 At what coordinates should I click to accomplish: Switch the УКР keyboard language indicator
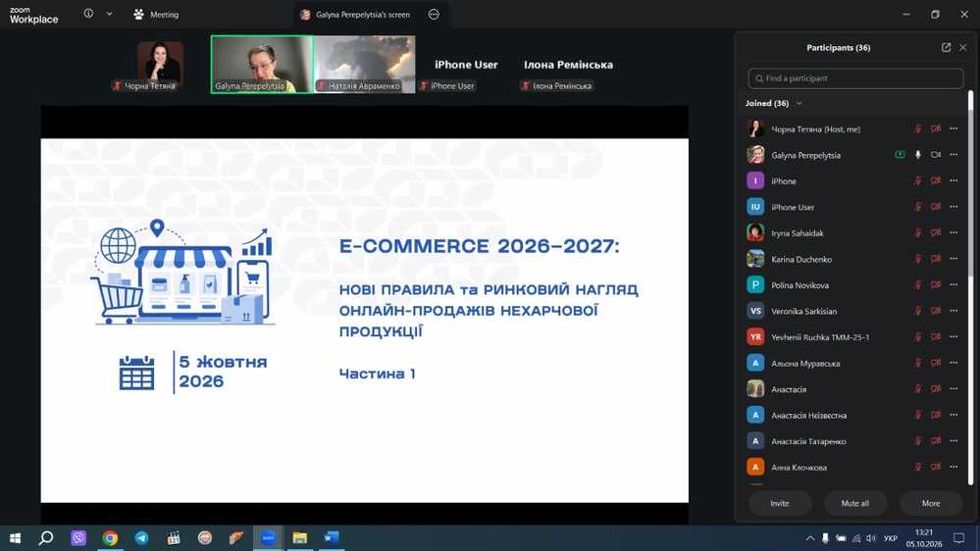pos(891,538)
